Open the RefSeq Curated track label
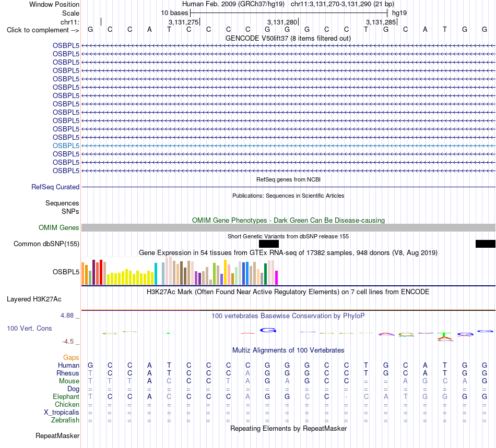Screen dimensions: 496x448 click(55, 187)
